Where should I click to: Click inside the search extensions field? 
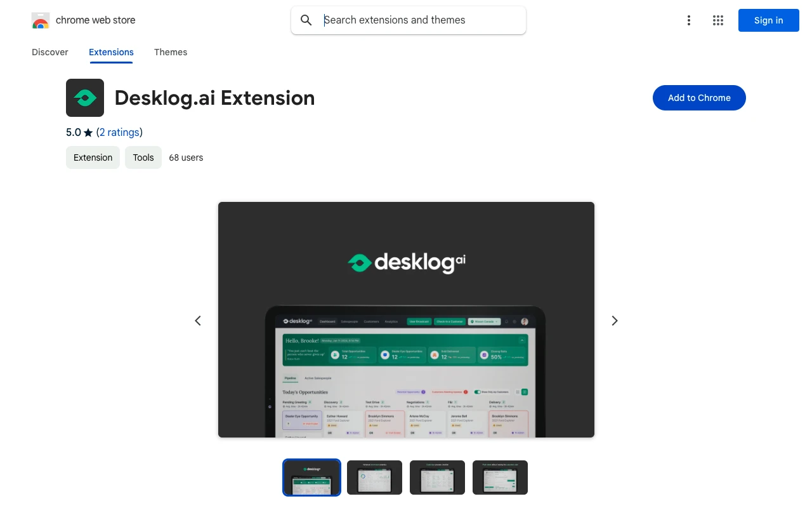(412, 20)
